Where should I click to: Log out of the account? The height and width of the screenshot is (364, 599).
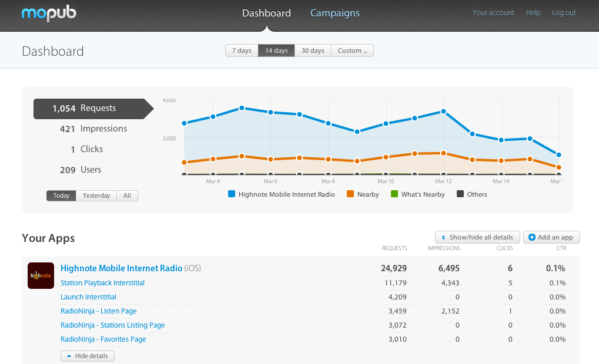[x=564, y=13]
